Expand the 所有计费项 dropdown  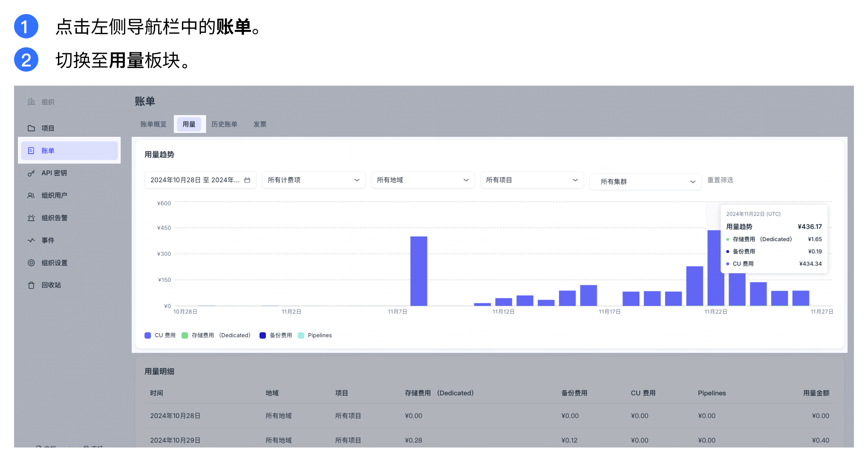coord(314,180)
